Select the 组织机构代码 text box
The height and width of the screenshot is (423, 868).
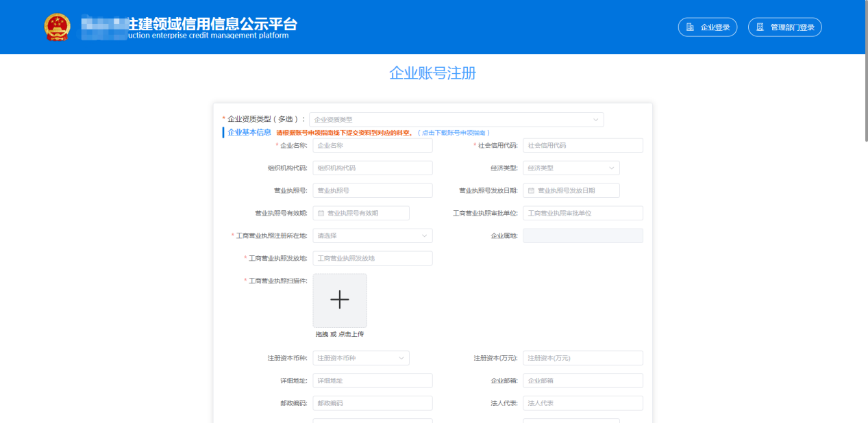[372, 168]
